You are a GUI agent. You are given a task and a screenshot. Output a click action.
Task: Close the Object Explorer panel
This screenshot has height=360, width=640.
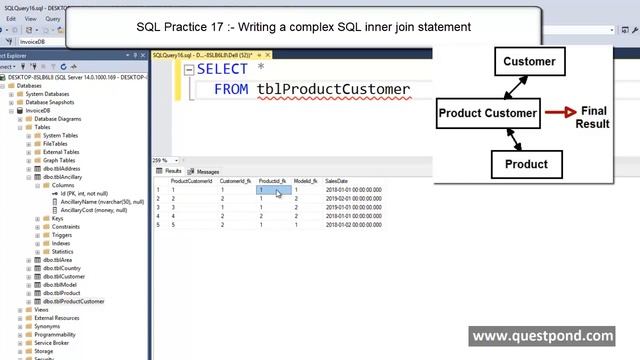click(143, 55)
